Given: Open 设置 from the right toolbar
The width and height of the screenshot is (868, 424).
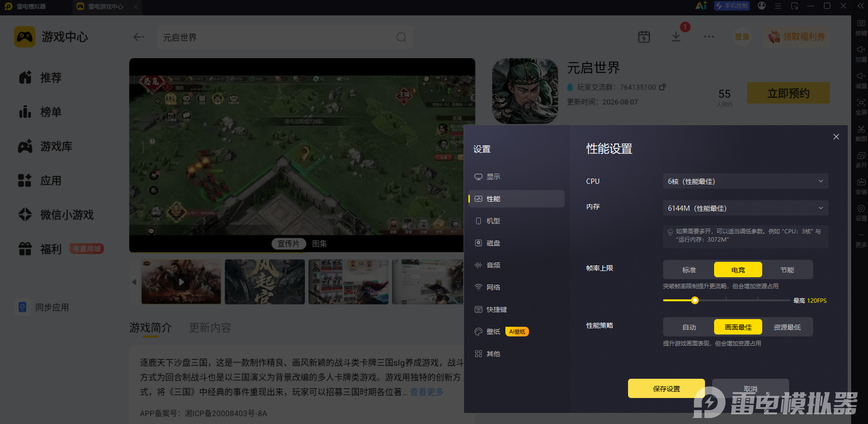Looking at the screenshot, I should [x=861, y=212].
